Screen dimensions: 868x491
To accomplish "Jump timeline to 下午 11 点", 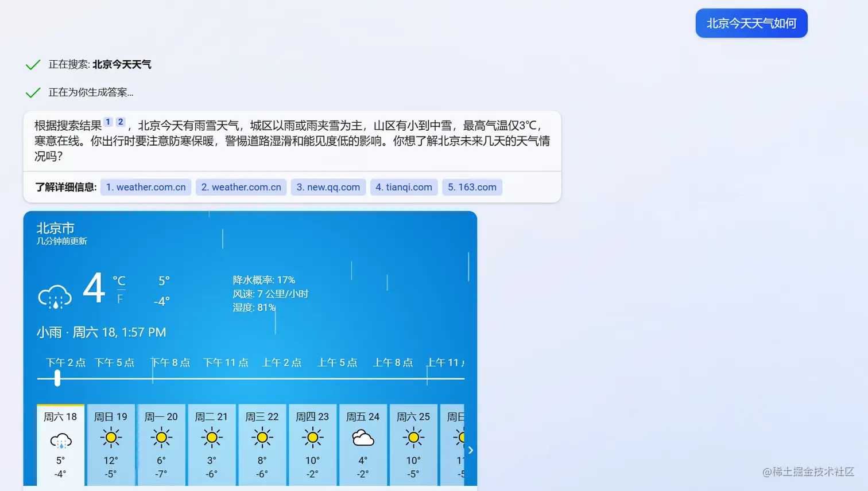I will click(x=226, y=363).
